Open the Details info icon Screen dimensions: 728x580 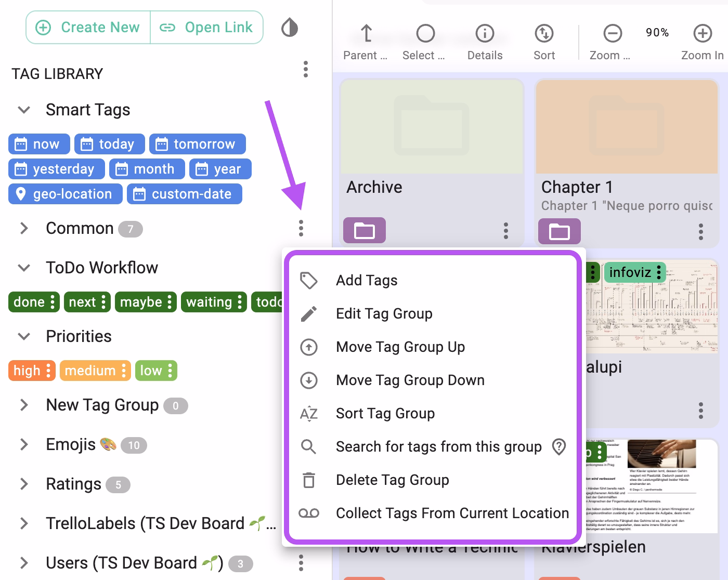pyautogui.click(x=484, y=34)
